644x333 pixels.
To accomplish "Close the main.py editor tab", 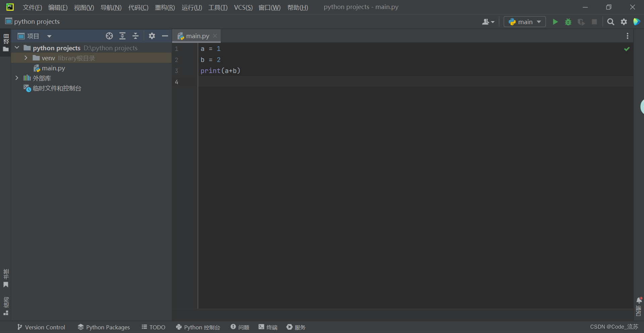I will pos(215,36).
